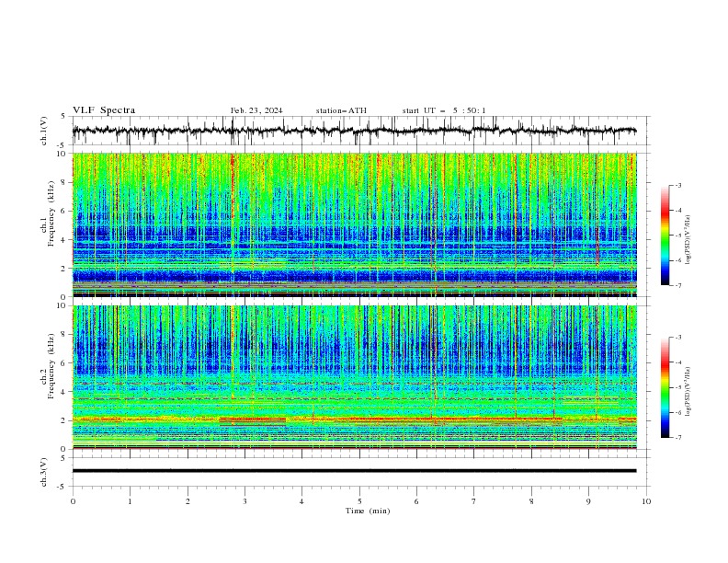Click time axis tick label "1"
The image size is (728, 563).
coord(130,501)
